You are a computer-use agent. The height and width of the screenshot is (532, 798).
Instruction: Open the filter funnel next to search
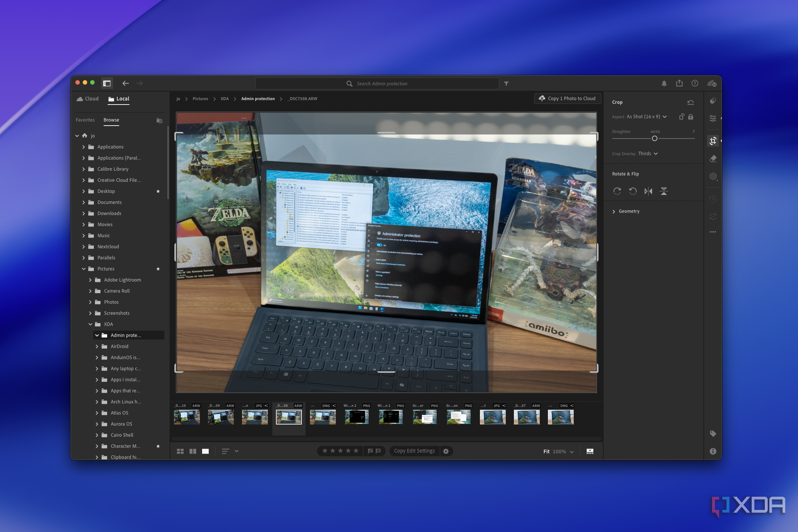506,84
